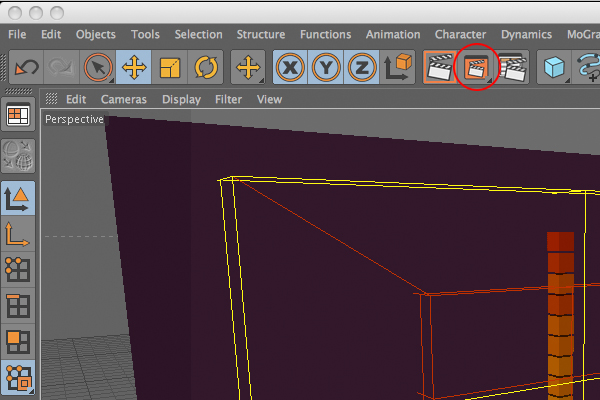The image size is (600, 400).
Task: Open the Dynamics menu
Action: 527,34
